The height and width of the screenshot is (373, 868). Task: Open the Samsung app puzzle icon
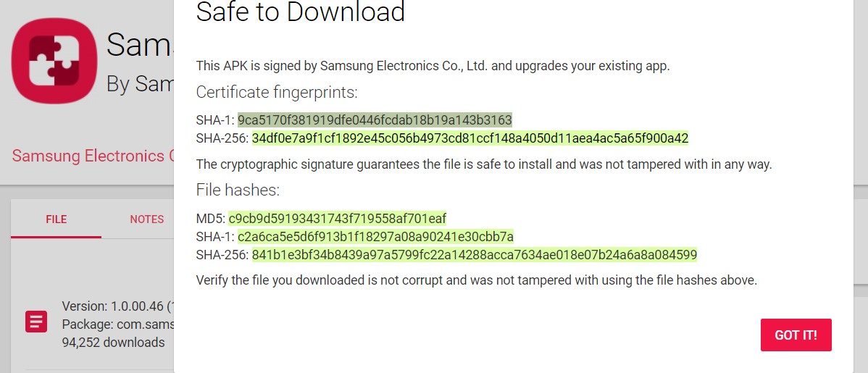(x=54, y=61)
